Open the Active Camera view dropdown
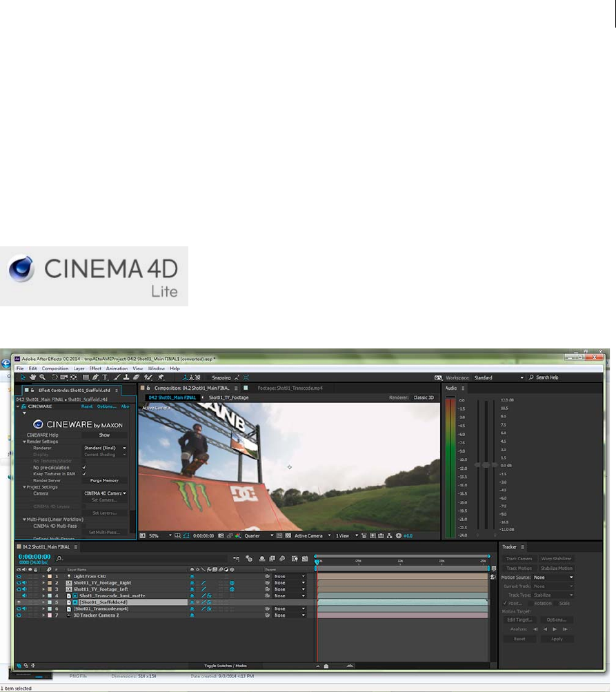The width and height of the screenshot is (616, 692). click(312, 536)
